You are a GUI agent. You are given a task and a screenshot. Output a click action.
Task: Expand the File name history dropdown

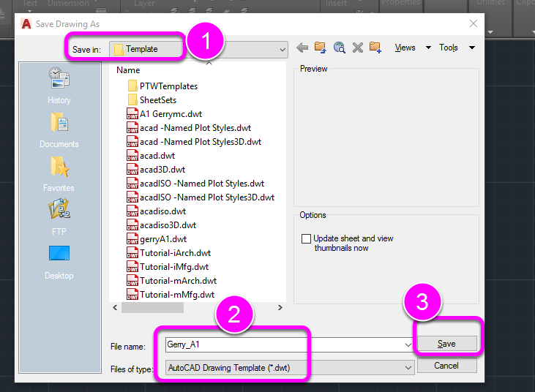coord(408,345)
